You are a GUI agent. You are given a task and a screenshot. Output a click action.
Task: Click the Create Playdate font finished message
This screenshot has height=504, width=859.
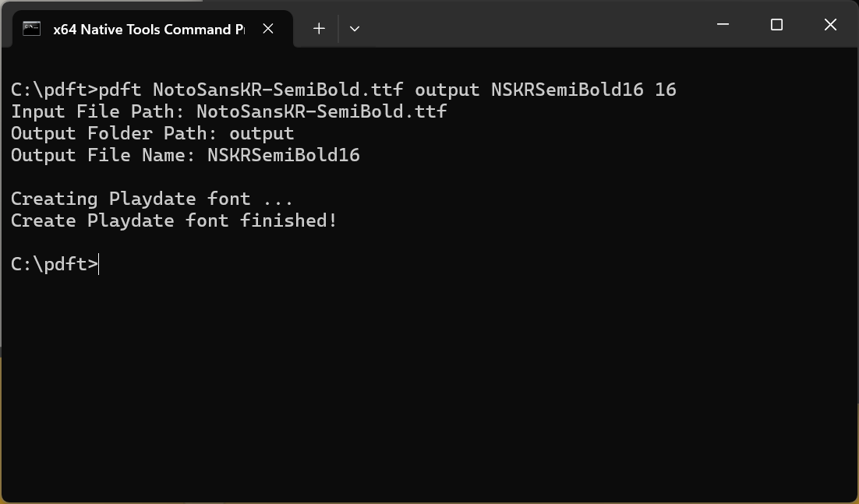pyautogui.click(x=173, y=220)
